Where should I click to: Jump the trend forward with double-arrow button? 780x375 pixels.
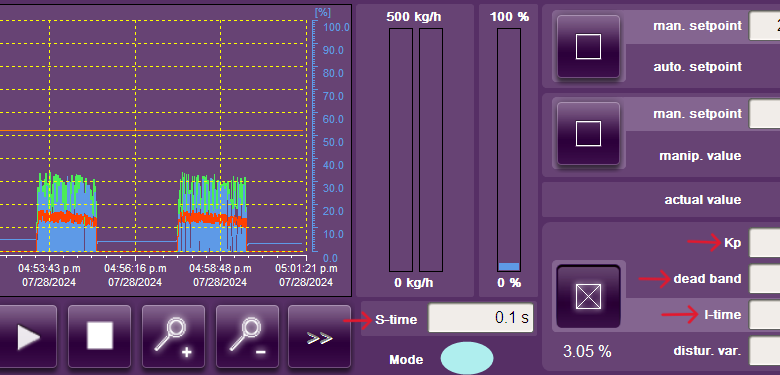point(319,337)
